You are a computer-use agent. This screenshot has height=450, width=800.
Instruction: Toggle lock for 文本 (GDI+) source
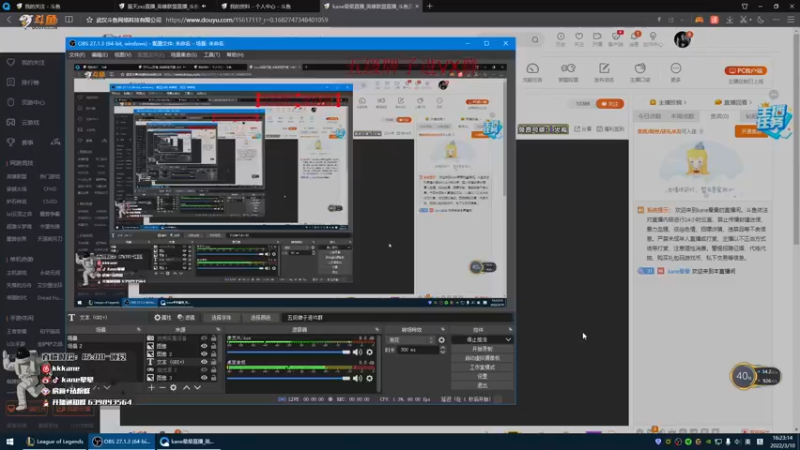point(213,362)
